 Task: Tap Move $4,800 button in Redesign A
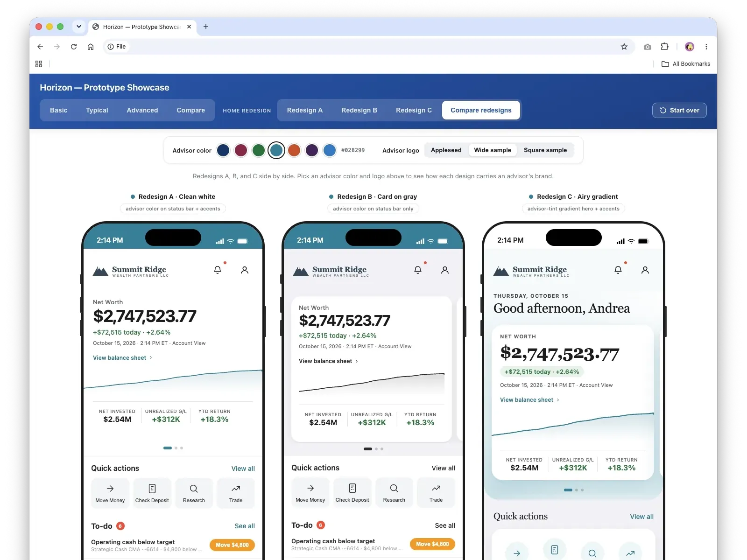point(232,545)
